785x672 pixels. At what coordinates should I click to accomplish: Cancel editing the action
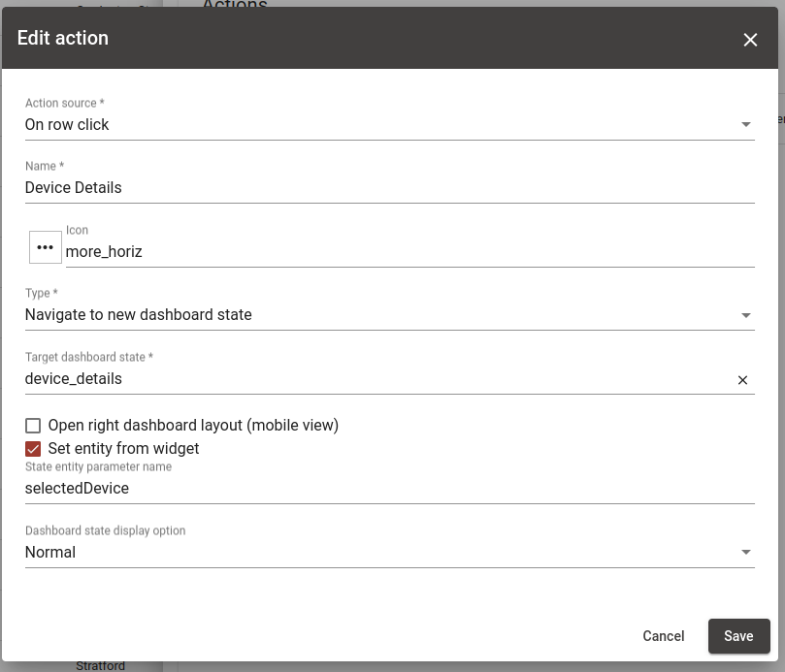pyautogui.click(x=663, y=636)
